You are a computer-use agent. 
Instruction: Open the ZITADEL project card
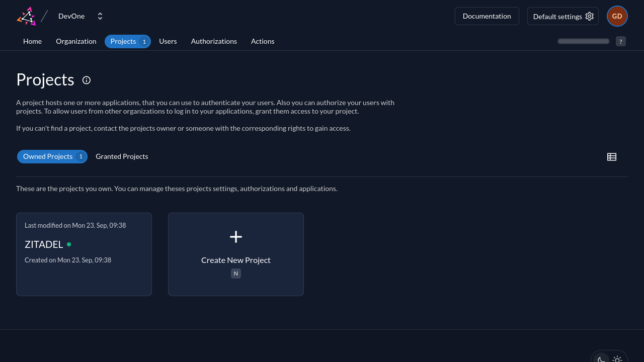tap(84, 254)
